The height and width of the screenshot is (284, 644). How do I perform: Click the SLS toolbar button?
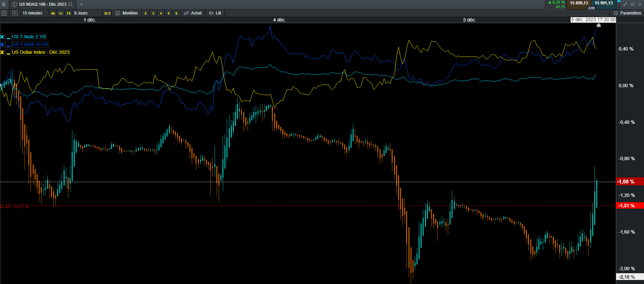107,13
